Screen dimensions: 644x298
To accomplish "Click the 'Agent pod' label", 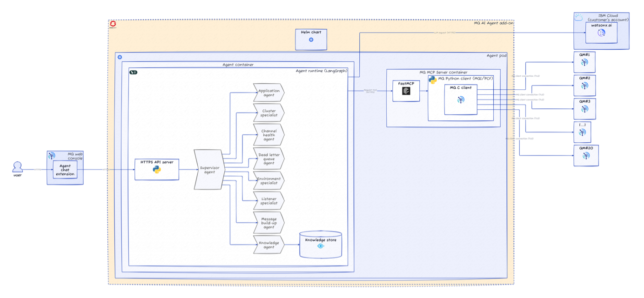I will [496, 56].
